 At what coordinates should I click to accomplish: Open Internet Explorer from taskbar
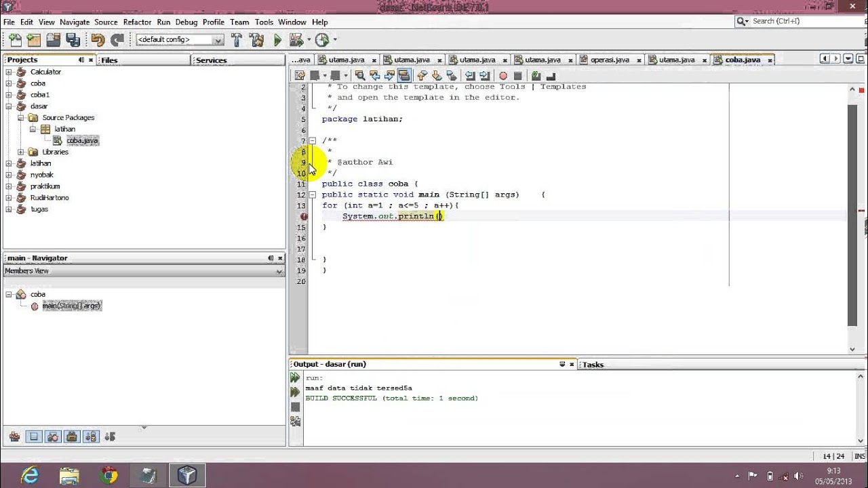pyautogui.click(x=30, y=475)
